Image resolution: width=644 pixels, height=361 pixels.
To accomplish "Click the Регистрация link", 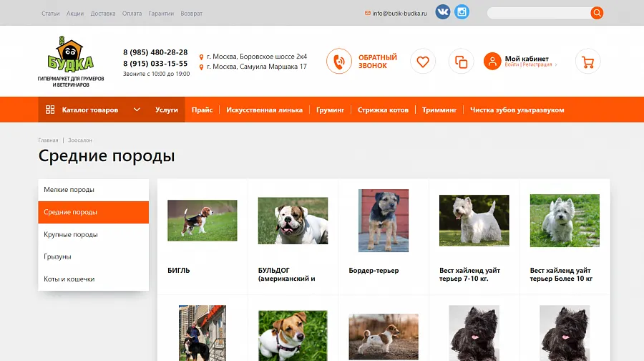I will (537, 64).
